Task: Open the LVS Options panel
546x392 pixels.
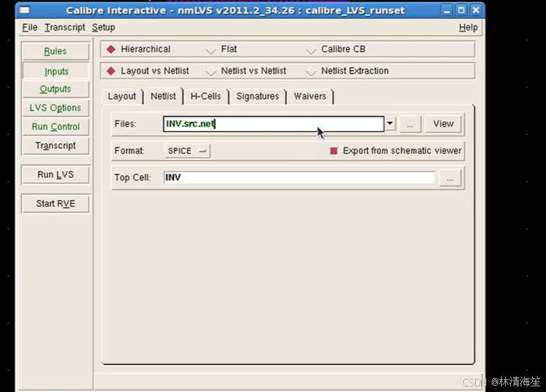Action: (56, 108)
